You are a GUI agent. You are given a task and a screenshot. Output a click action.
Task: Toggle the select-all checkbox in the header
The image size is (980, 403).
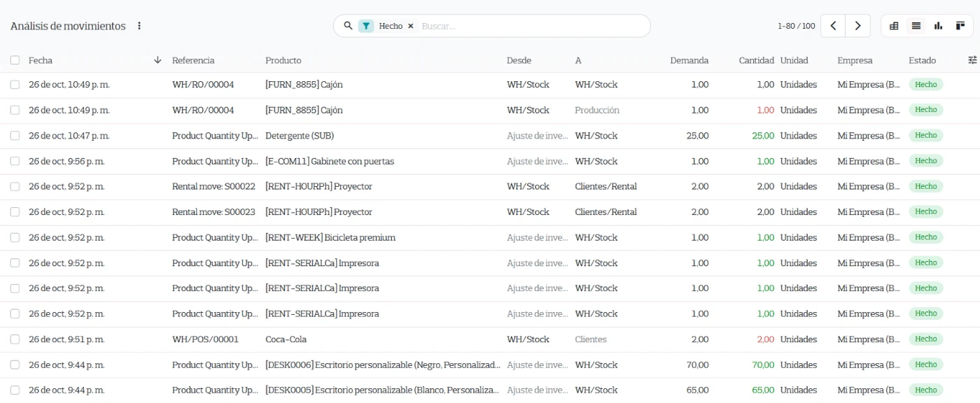pyautogui.click(x=15, y=60)
